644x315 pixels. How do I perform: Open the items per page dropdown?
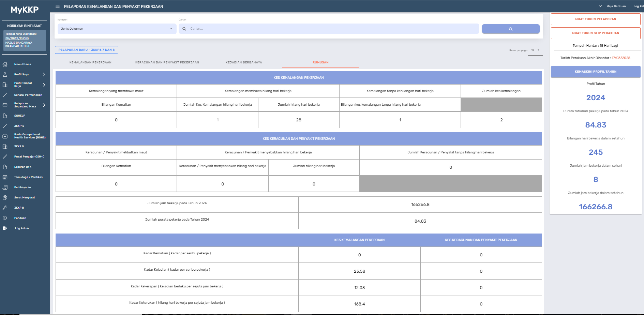click(535, 50)
